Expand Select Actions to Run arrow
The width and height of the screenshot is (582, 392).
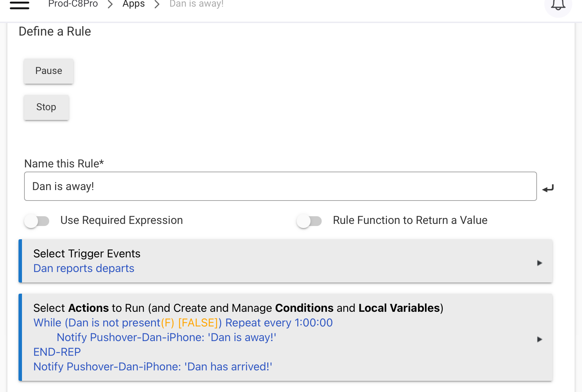(x=539, y=339)
